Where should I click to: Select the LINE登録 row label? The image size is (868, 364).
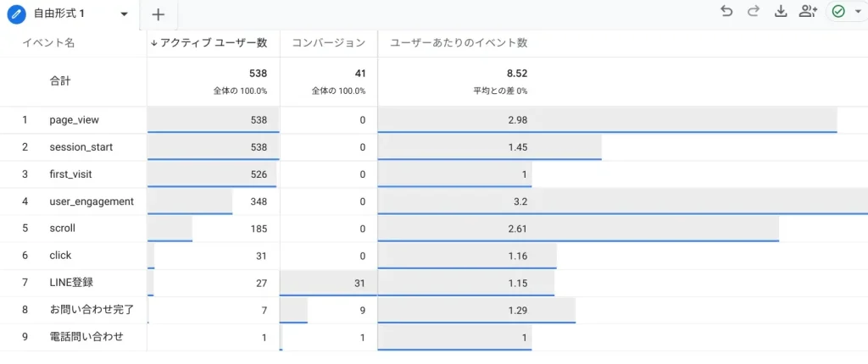click(71, 283)
